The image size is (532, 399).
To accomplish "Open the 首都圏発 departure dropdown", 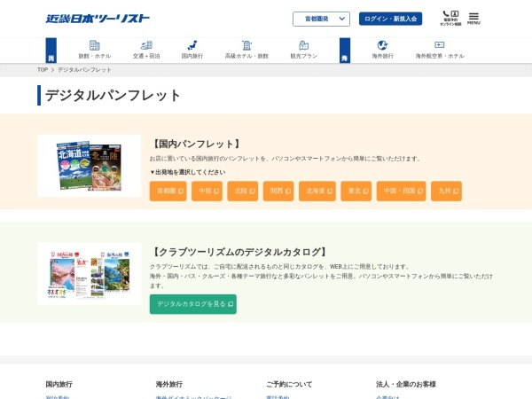I will pos(321,19).
